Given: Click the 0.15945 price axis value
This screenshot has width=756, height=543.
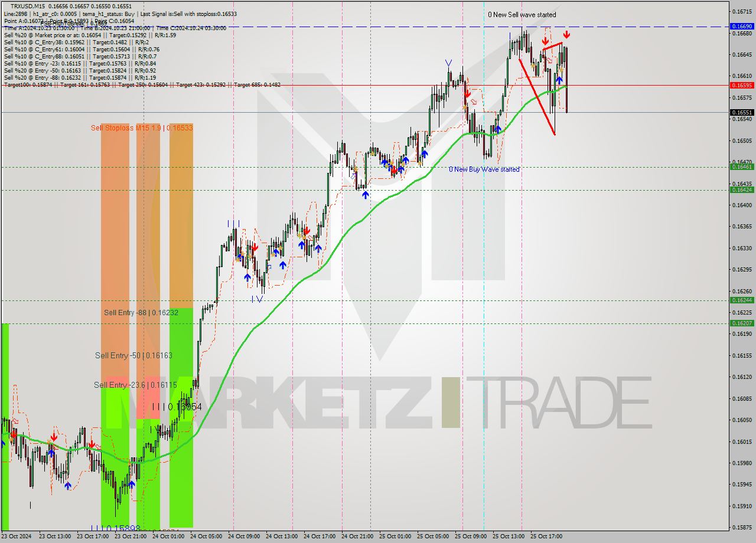Looking at the screenshot, I should coord(742,484).
